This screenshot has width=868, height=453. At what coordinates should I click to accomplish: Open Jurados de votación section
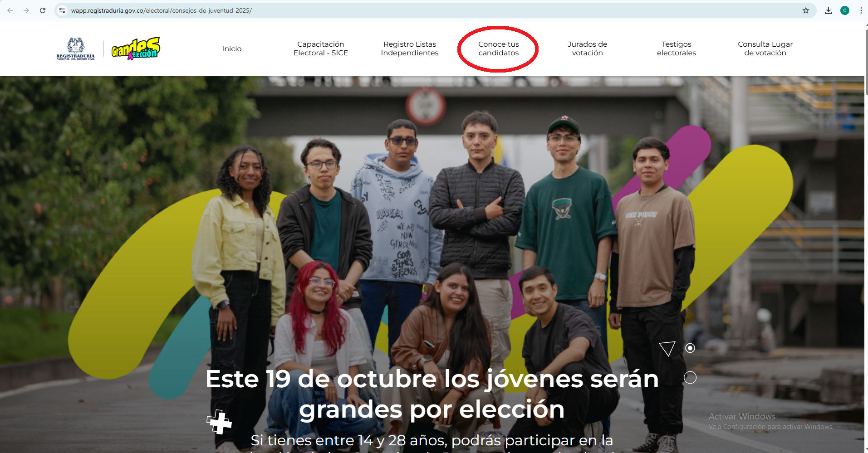pos(588,49)
